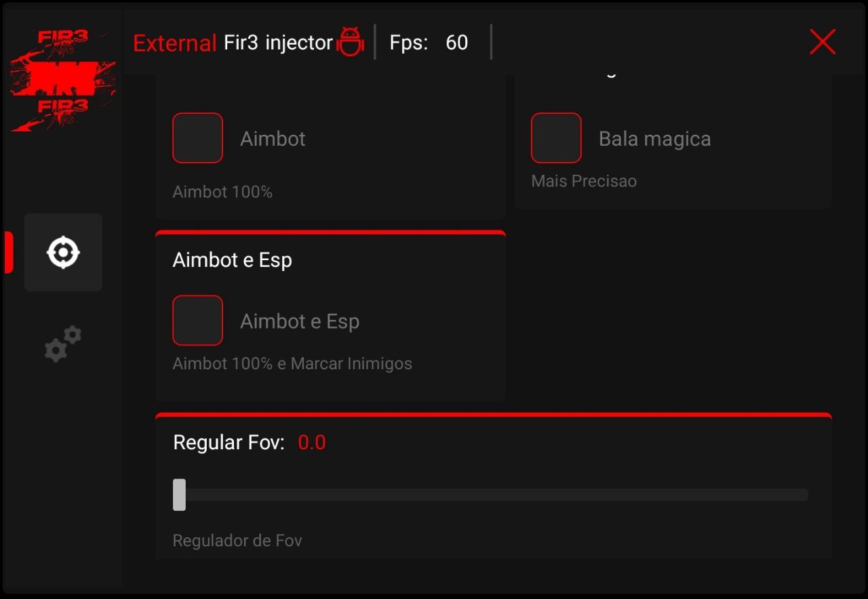Enable the Bala magica checkbox
Screen dimensions: 868x599
coord(556,138)
